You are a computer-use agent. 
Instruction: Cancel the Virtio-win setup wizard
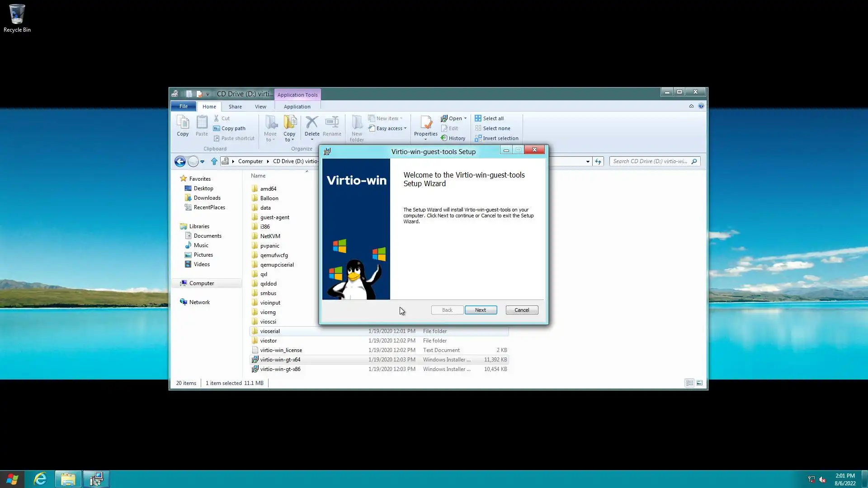[x=522, y=310]
